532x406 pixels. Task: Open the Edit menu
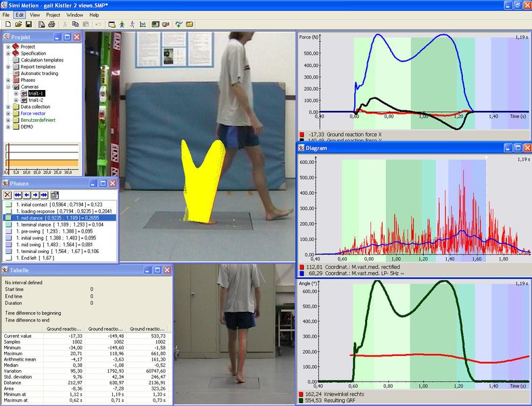20,14
